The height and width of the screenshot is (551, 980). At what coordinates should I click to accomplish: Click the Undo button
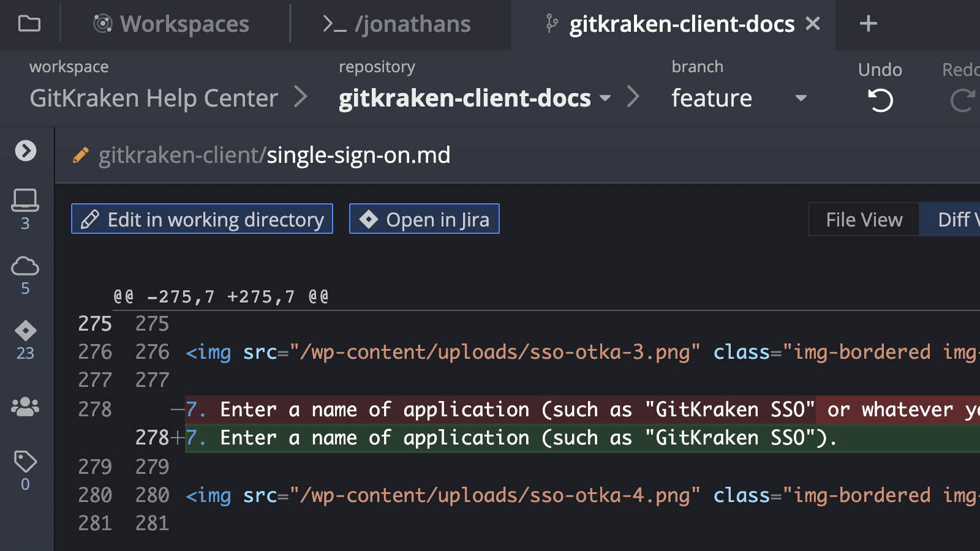tap(880, 87)
